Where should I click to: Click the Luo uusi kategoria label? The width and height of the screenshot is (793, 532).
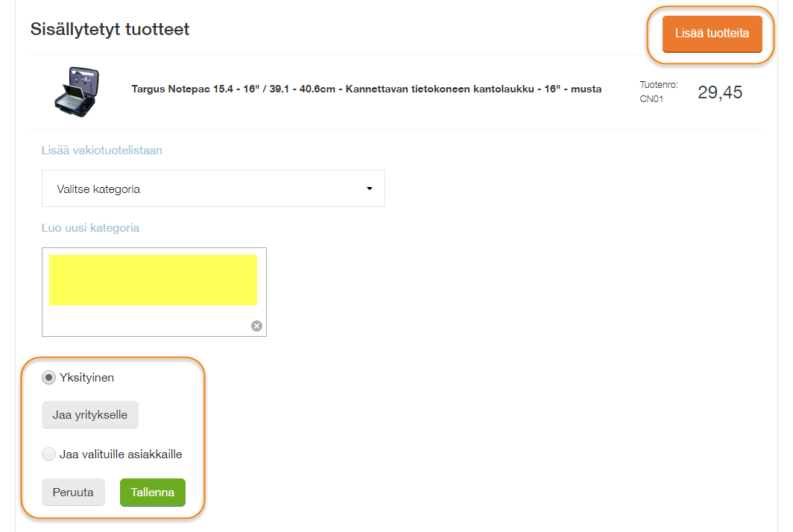click(90, 228)
